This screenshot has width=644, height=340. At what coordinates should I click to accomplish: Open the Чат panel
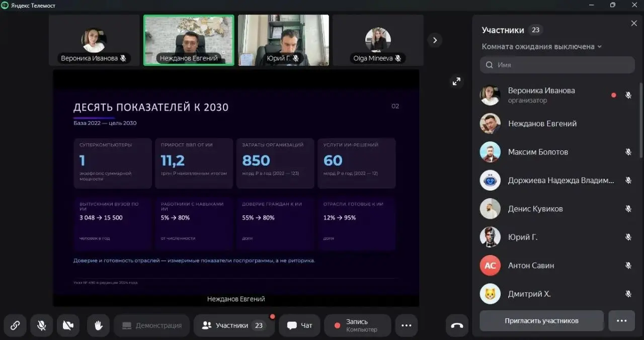coord(299,325)
